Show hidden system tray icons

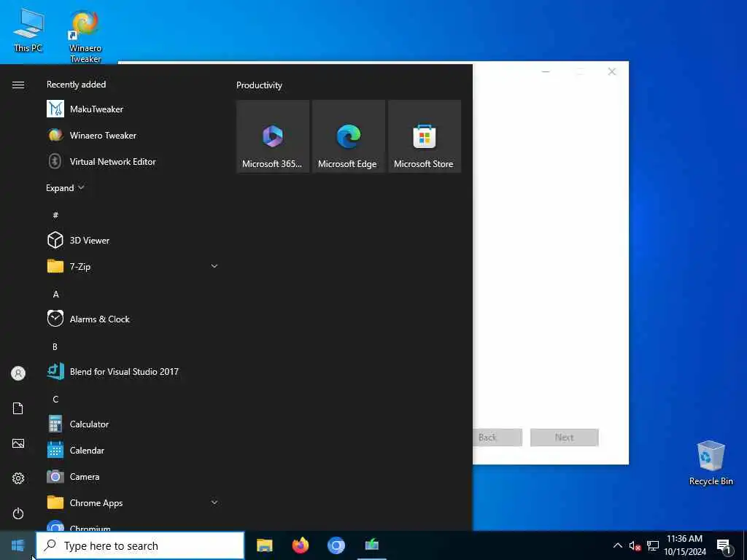click(617, 545)
